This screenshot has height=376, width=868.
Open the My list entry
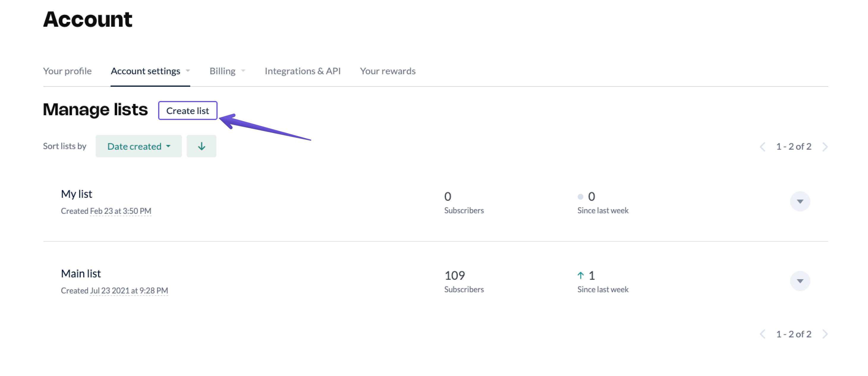point(76,194)
